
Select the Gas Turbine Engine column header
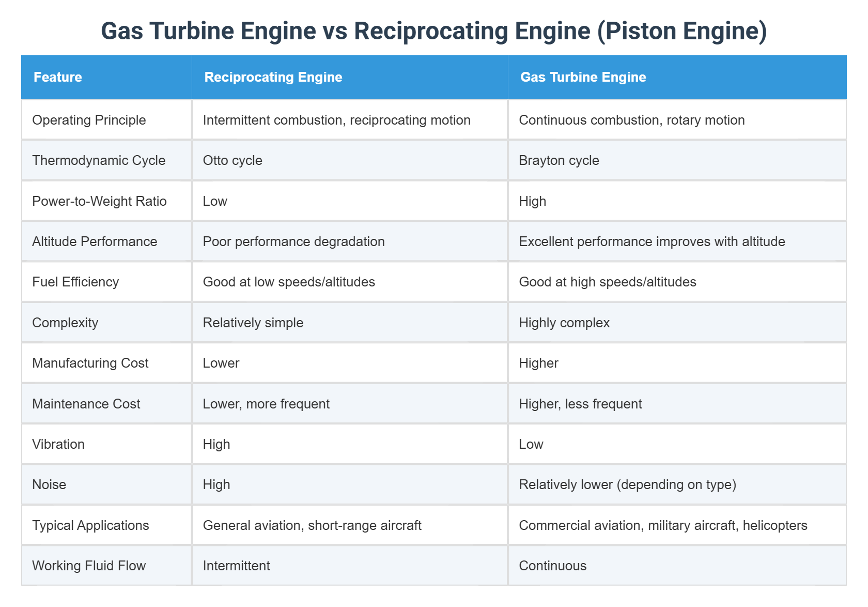(x=583, y=77)
